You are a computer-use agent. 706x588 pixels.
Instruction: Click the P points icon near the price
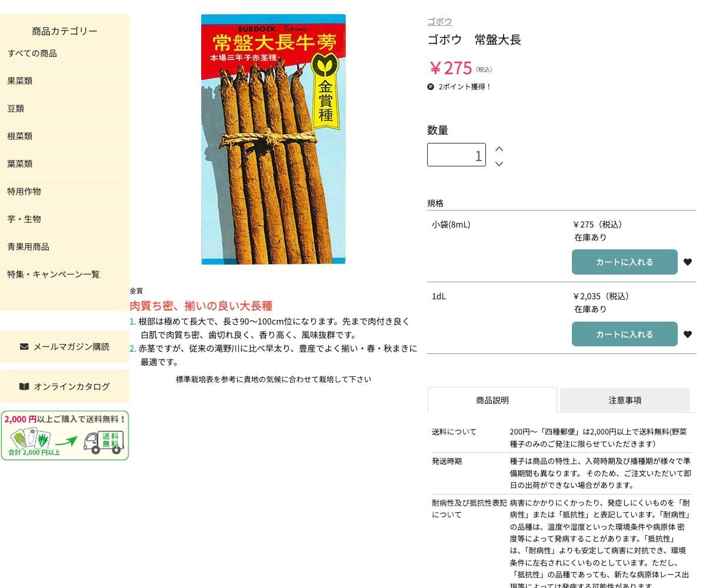pos(431,86)
